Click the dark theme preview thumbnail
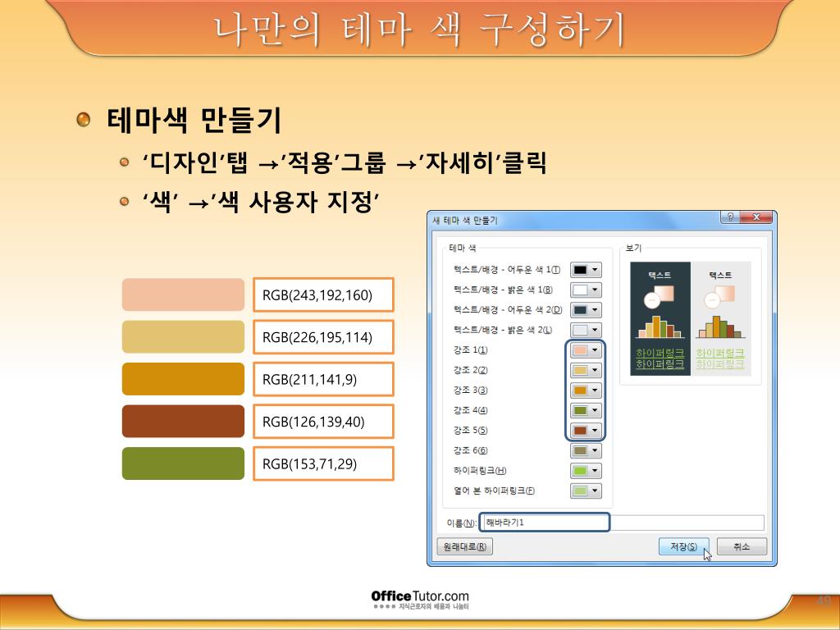The image size is (840, 630). click(660, 319)
